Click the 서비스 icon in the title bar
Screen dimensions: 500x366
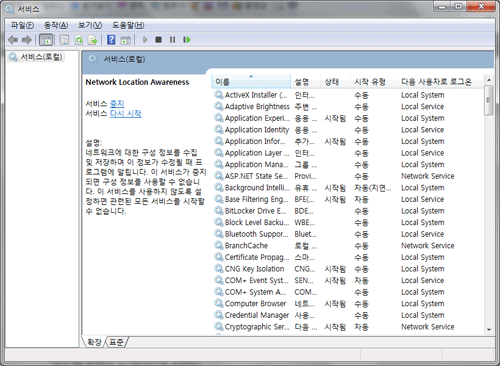tap(10, 9)
